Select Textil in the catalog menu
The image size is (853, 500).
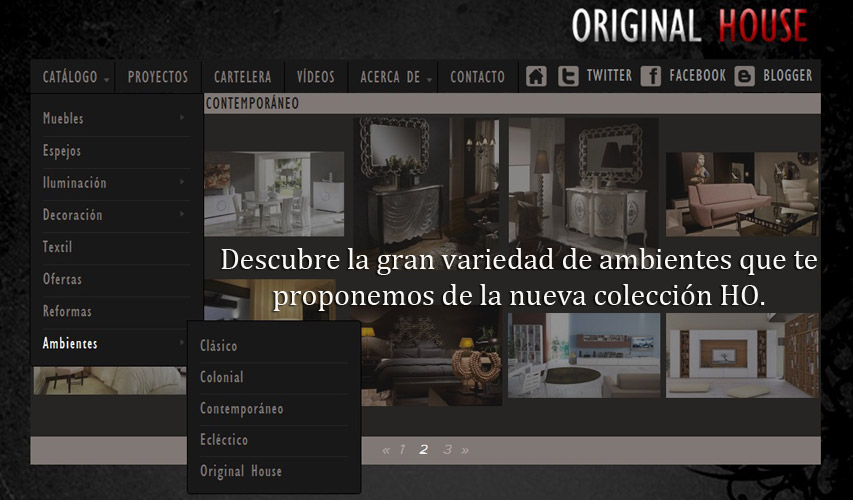pyautogui.click(x=57, y=246)
